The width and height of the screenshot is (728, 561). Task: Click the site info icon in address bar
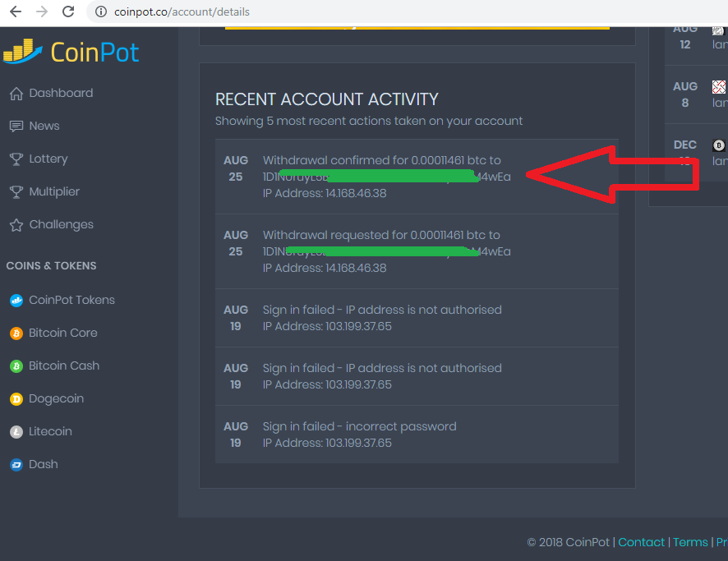coord(101,11)
